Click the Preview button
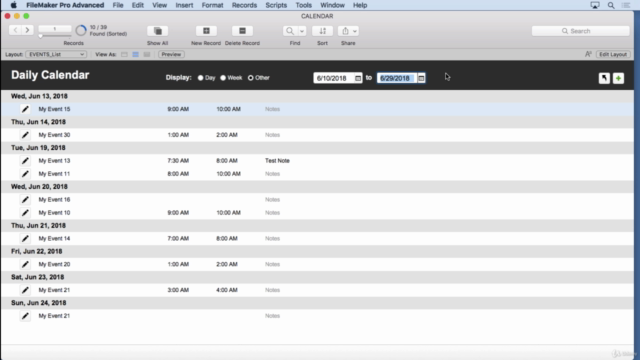This screenshot has height=360, width=640. point(171,54)
